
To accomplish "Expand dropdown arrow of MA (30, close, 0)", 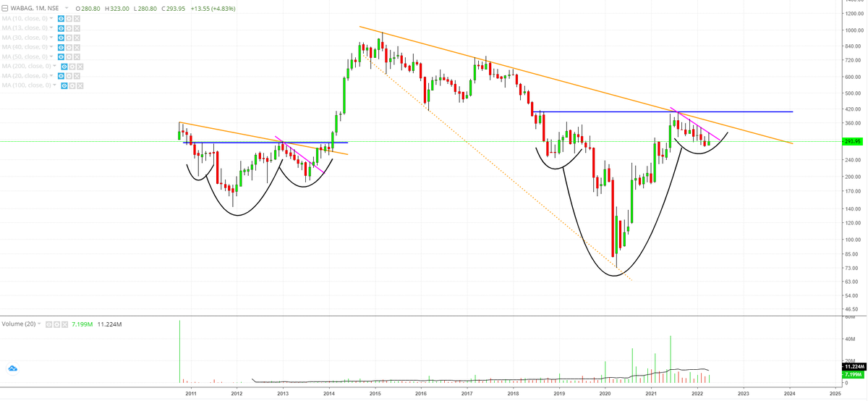I will click(51, 37).
